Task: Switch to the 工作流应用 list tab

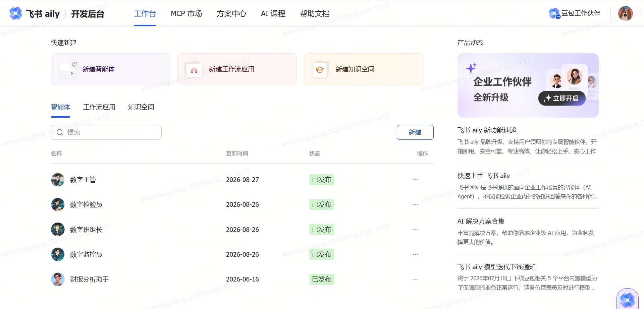Action: tap(99, 107)
